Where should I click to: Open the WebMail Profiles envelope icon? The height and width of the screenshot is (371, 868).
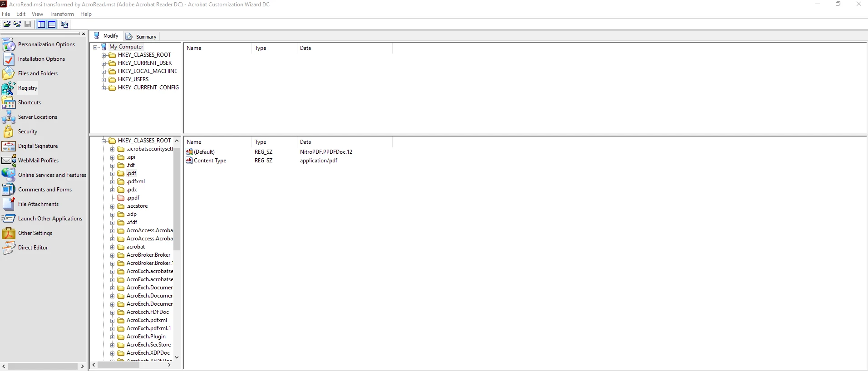pos(9,161)
